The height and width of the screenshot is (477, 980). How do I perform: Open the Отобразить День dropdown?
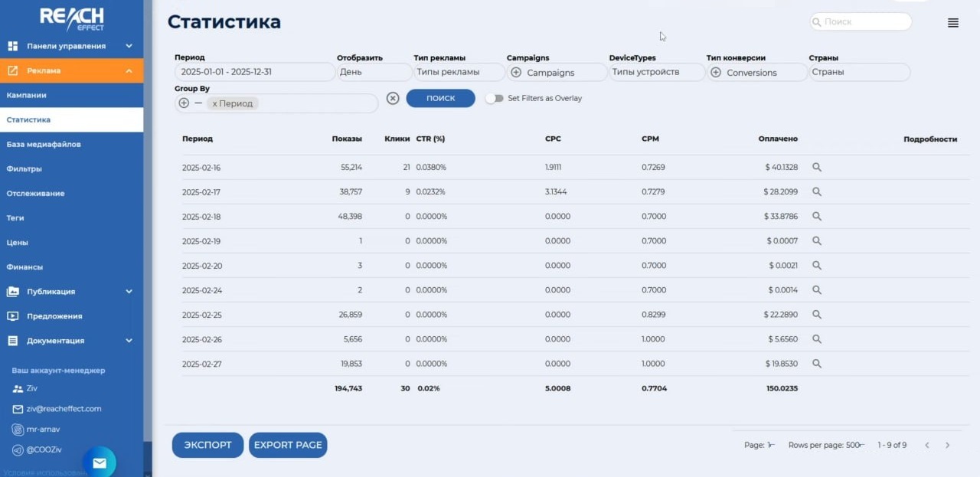click(x=374, y=72)
